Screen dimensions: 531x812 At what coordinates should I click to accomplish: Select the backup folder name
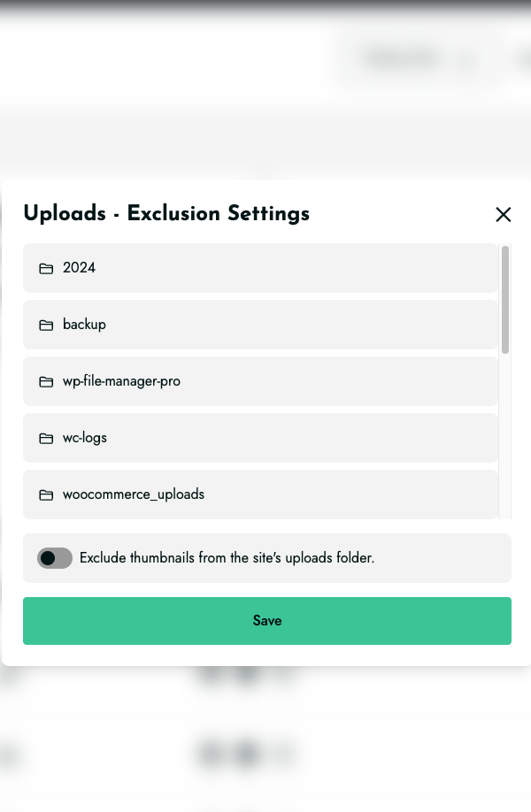point(84,324)
